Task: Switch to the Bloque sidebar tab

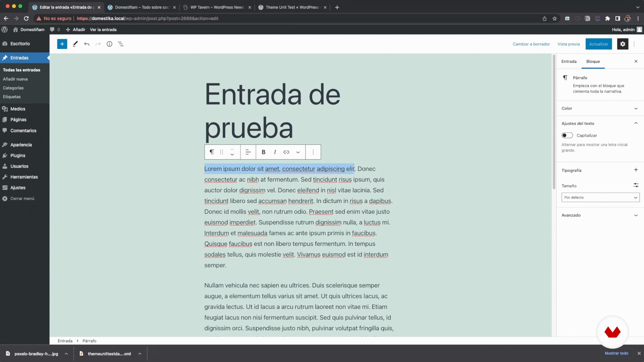Action: 593,61
